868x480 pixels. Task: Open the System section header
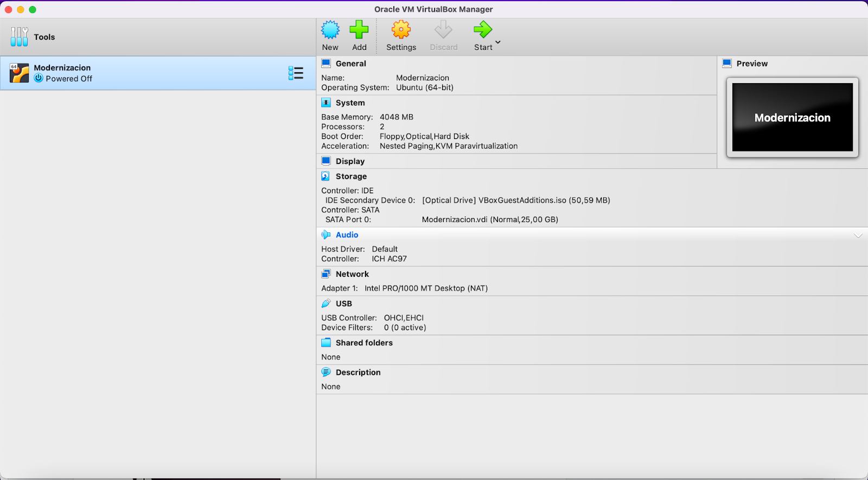(x=350, y=103)
